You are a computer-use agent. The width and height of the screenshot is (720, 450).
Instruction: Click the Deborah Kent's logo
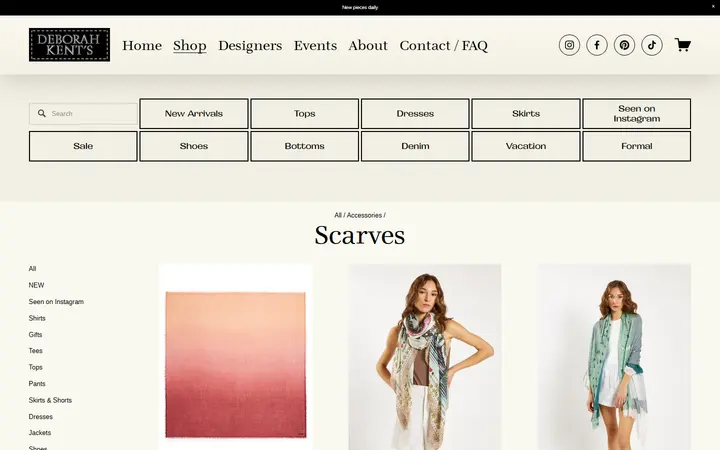pos(69,45)
